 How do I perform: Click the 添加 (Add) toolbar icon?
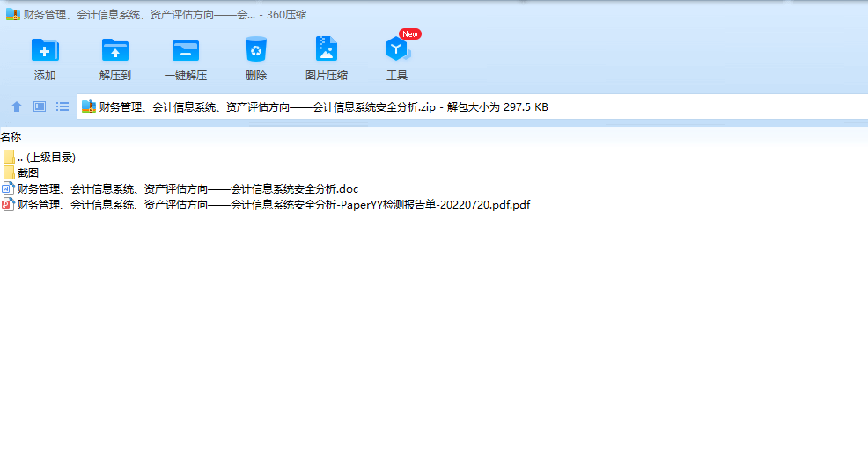point(45,50)
